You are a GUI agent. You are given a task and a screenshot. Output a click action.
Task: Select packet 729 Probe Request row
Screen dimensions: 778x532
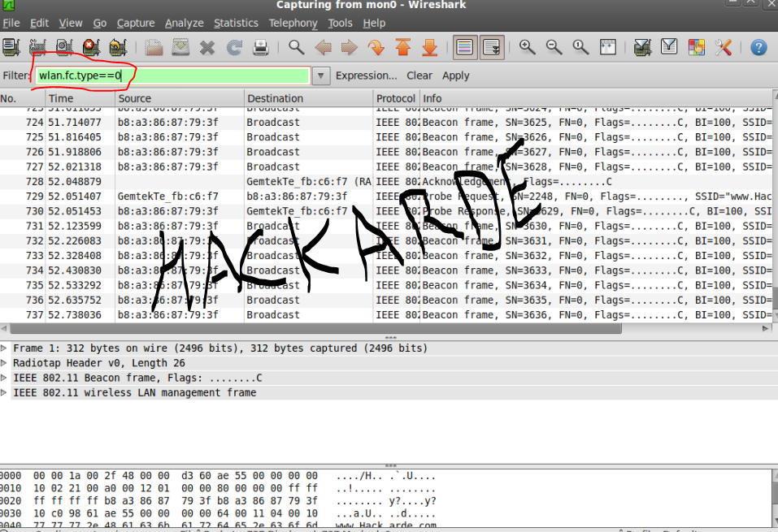click(386, 197)
